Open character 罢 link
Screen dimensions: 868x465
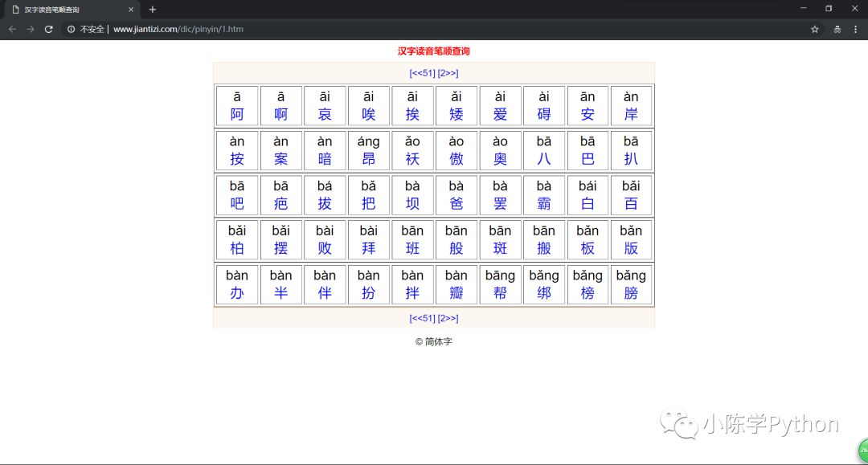coord(500,204)
